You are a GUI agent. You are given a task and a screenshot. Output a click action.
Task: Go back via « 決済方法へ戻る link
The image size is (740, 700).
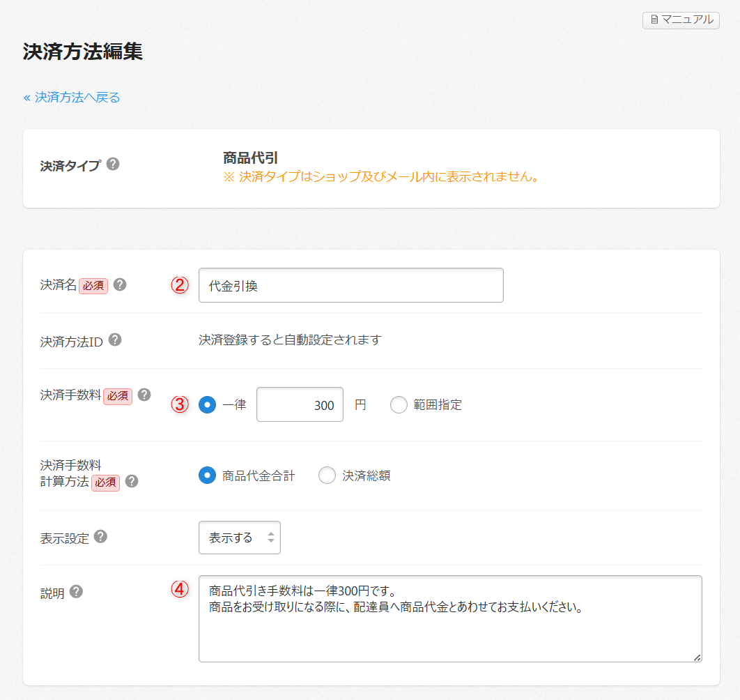pos(72,98)
